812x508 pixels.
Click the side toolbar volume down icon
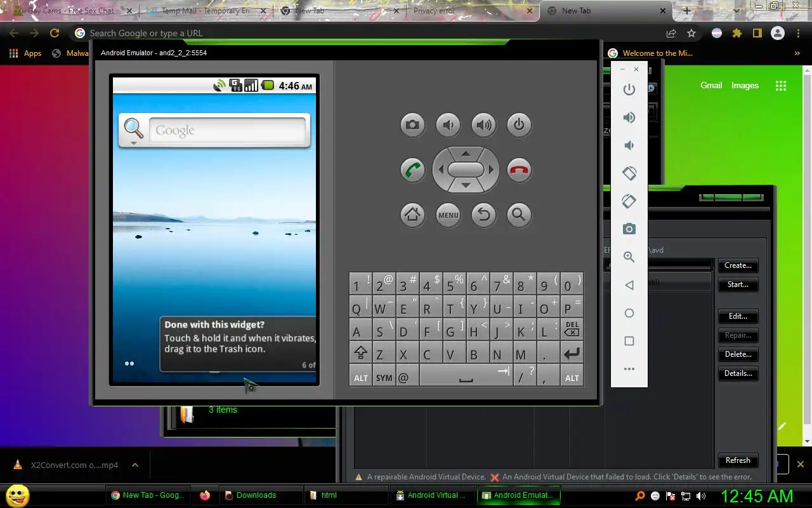tap(629, 145)
